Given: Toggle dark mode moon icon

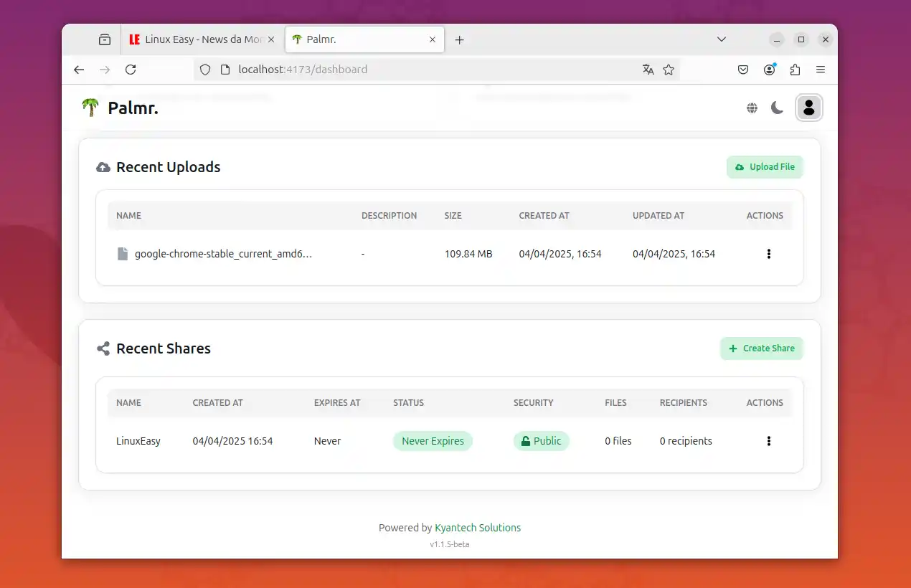Looking at the screenshot, I should point(777,108).
